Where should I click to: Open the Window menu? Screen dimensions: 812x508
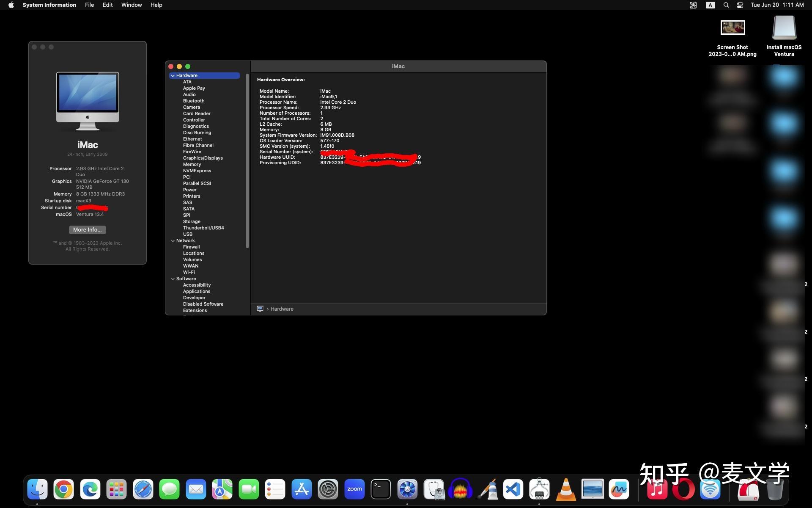132,5
